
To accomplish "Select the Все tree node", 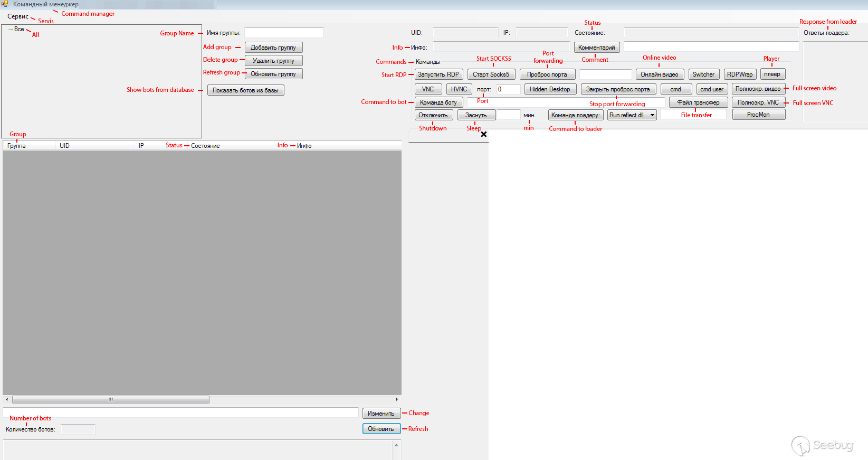I will [19, 29].
